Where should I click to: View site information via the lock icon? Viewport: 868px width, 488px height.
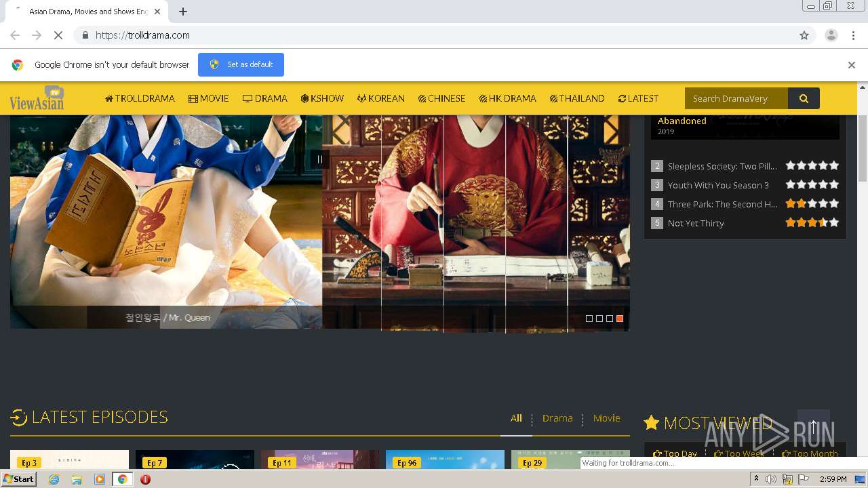85,35
